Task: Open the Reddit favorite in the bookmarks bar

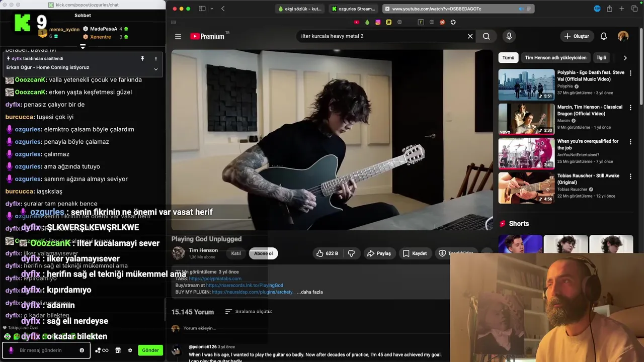Action: coord(442,22)
